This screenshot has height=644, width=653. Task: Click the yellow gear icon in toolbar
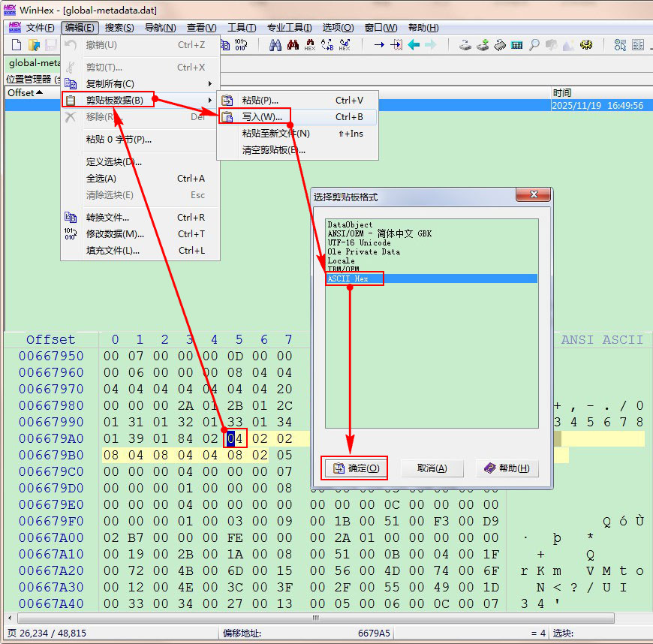(x=586, y=45)
